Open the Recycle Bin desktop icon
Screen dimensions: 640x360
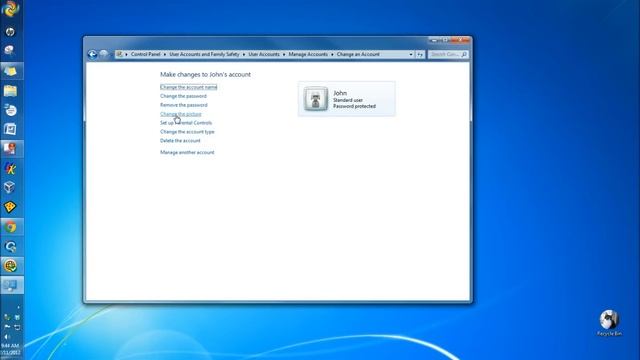(609, 323)
